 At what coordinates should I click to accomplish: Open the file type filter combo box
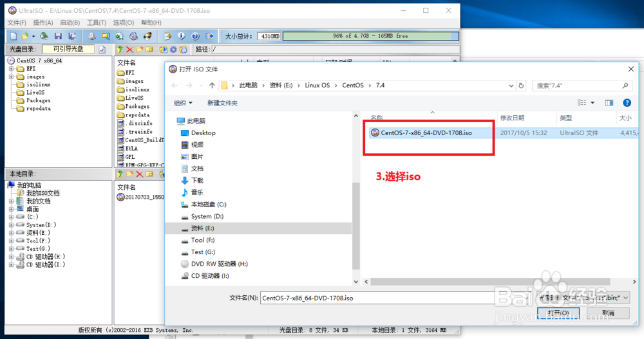[583, 298]
